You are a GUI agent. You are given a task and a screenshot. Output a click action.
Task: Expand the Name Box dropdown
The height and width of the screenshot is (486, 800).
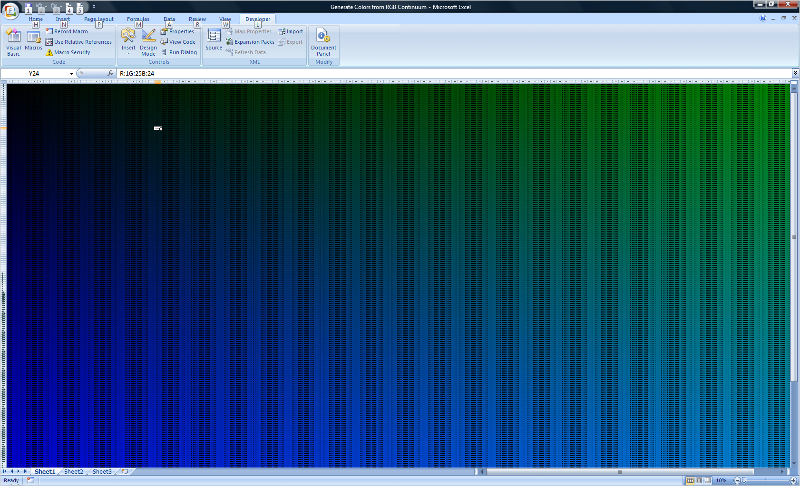(x=71, y=73)
